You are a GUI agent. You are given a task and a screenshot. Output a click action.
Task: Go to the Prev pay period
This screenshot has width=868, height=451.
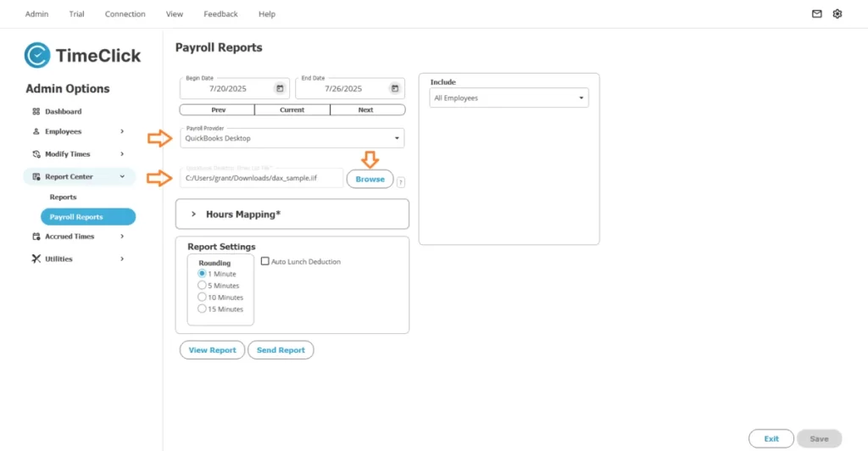(218, 109)
